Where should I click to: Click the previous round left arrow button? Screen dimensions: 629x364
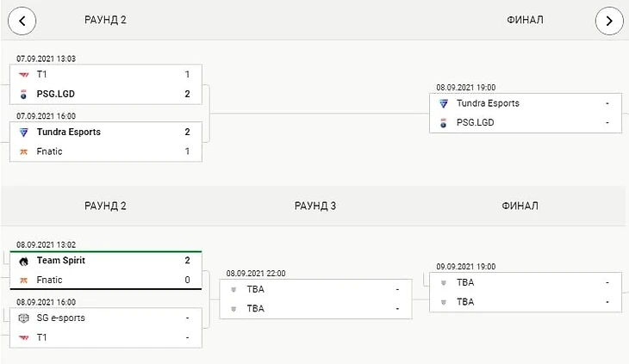[x=22, y=20]
